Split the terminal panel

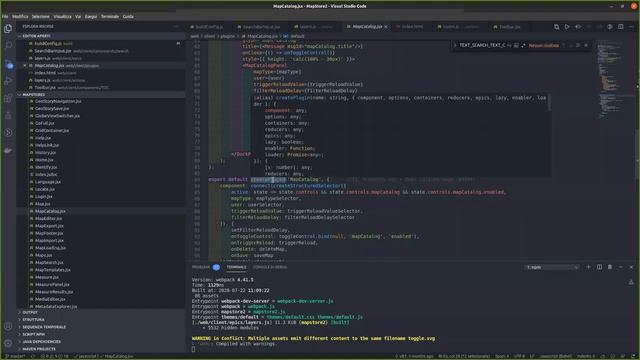click(x=599, y=267)
